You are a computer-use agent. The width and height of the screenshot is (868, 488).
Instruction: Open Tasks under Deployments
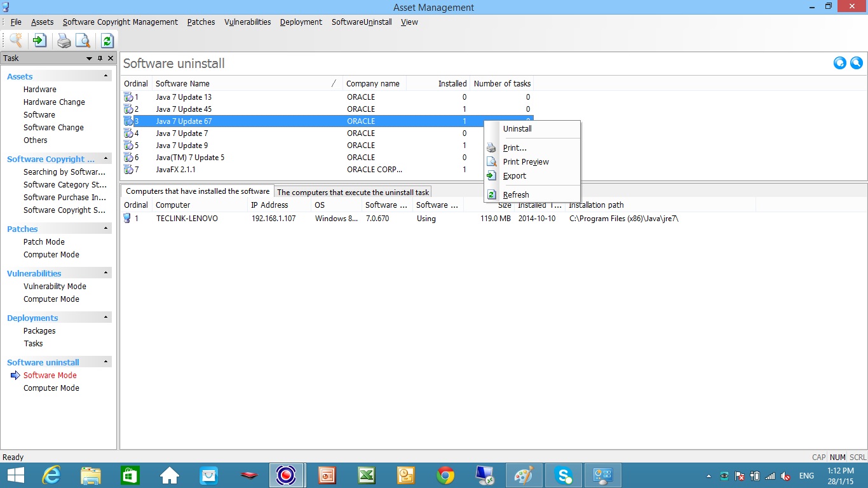pyautogui.click(x=33, y=343)
